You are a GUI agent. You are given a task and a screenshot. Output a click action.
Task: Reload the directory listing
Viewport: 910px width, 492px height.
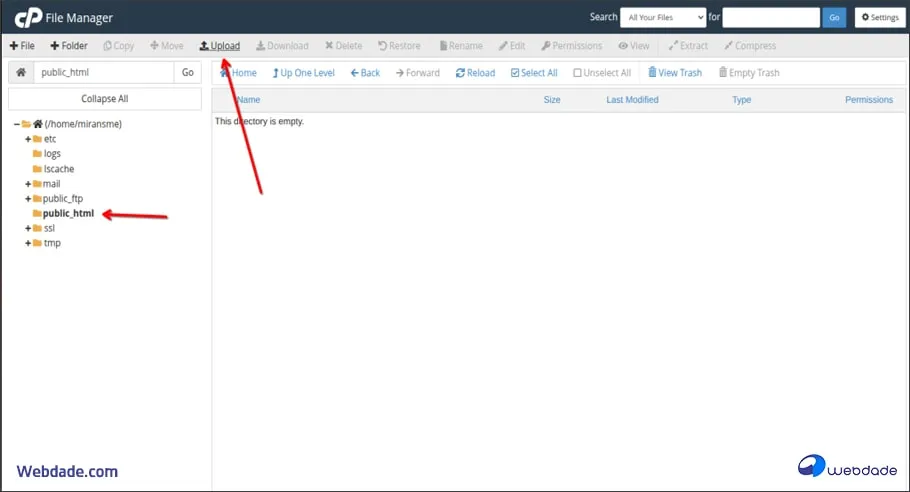(x=475, y=73)
